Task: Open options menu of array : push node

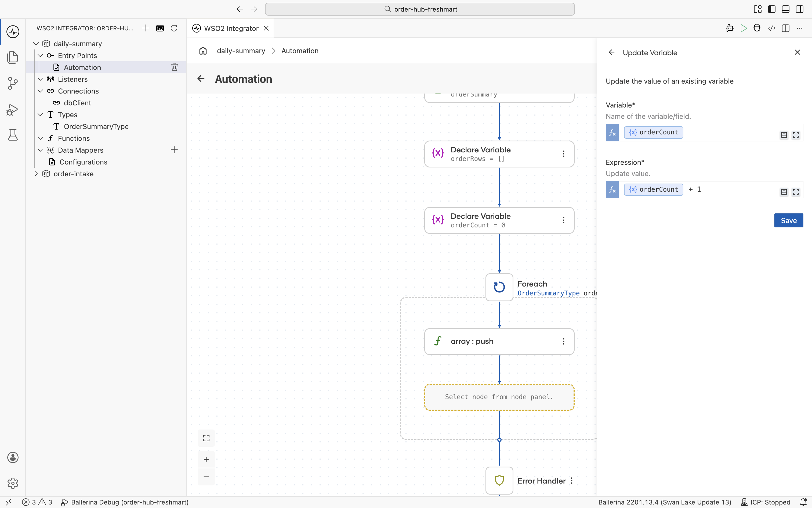Action: coord(564,341)
